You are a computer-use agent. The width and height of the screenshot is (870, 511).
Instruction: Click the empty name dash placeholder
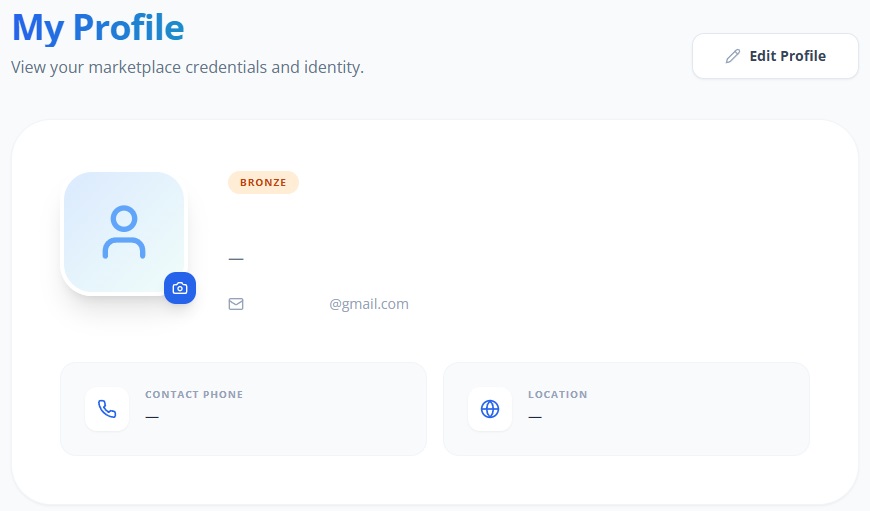point(236,259)
